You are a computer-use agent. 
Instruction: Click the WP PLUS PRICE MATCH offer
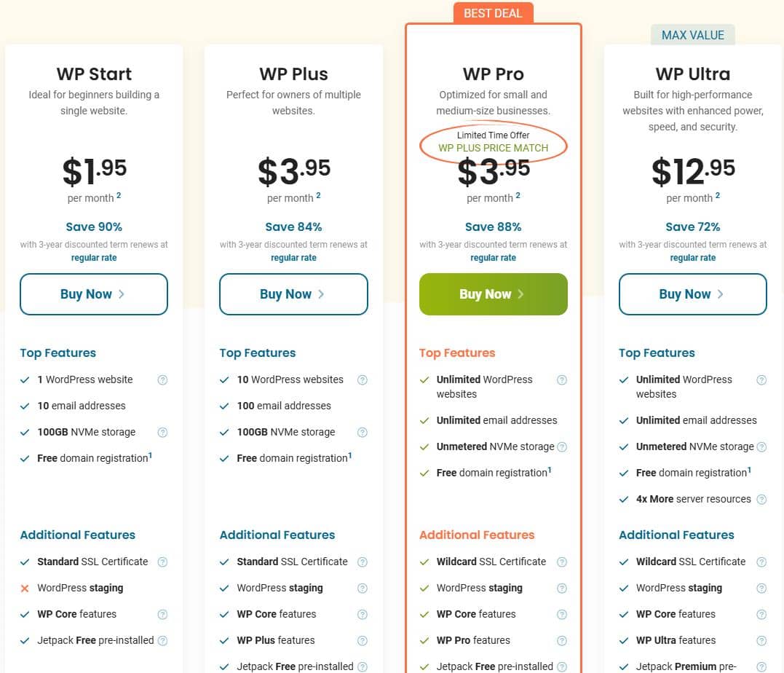pyautogui.click(x=493, y=148)
